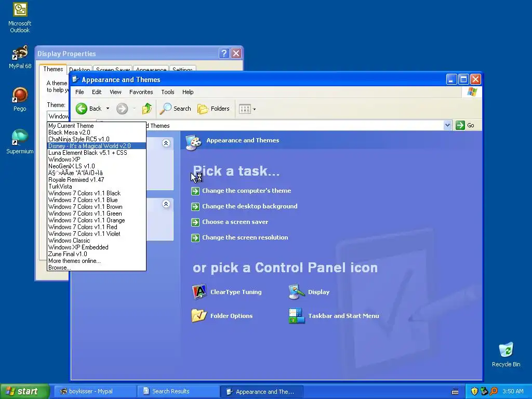Click the green Back arrow icon
This screenshot has height=399, width=532.
coord(82,109)
